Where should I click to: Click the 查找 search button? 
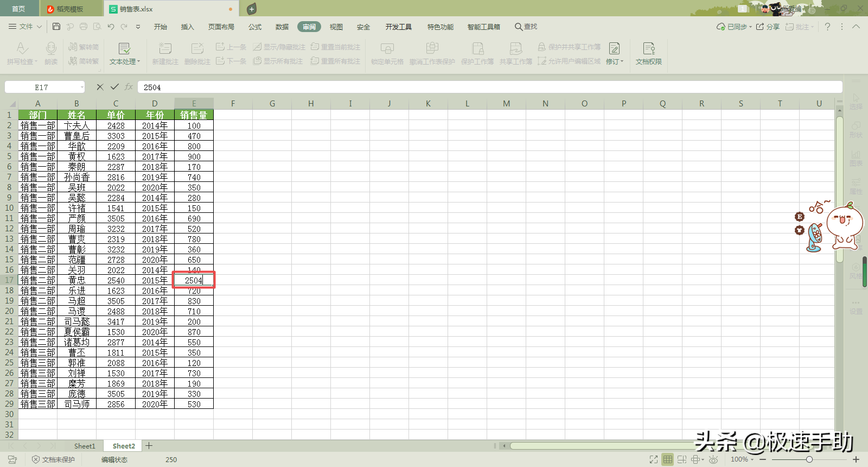click(x=526, y=27)
